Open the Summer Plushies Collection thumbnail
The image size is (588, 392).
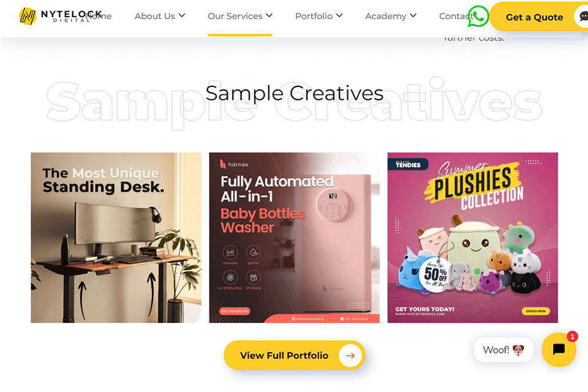click(472, 238)
